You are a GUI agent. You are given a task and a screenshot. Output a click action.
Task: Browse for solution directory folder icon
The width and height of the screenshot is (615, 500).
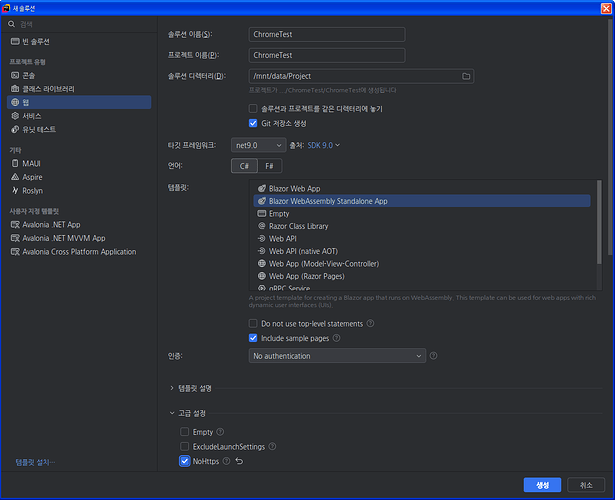click(466, 76)
